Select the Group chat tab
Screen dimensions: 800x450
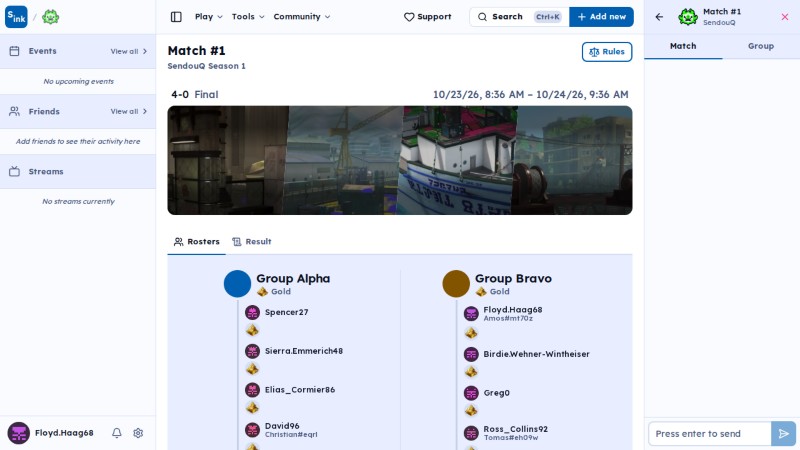(761, 46)
